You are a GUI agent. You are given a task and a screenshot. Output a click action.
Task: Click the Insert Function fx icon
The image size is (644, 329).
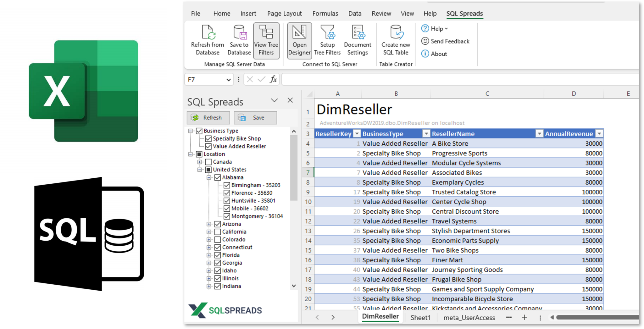pos(273,80)
